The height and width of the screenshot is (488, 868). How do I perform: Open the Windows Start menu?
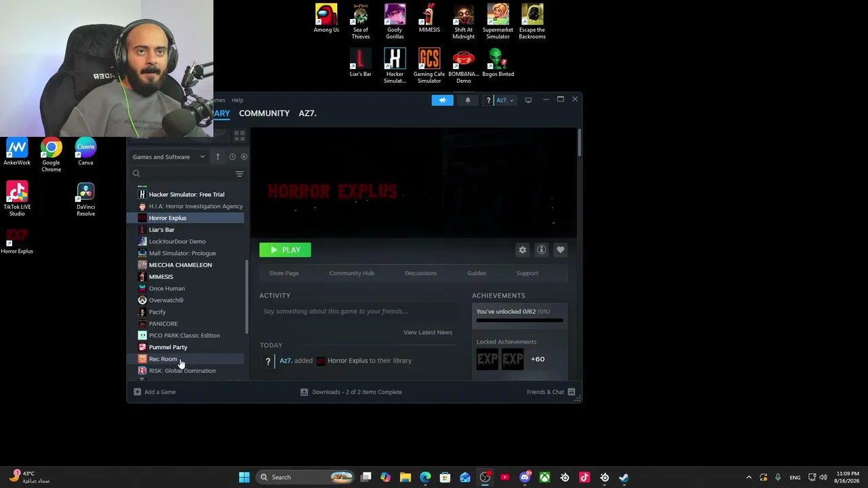(244, 477)
